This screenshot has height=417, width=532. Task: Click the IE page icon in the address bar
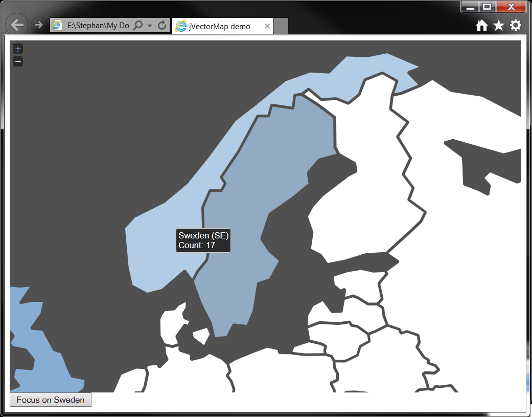pyautogui.click(x=57, y=25)
